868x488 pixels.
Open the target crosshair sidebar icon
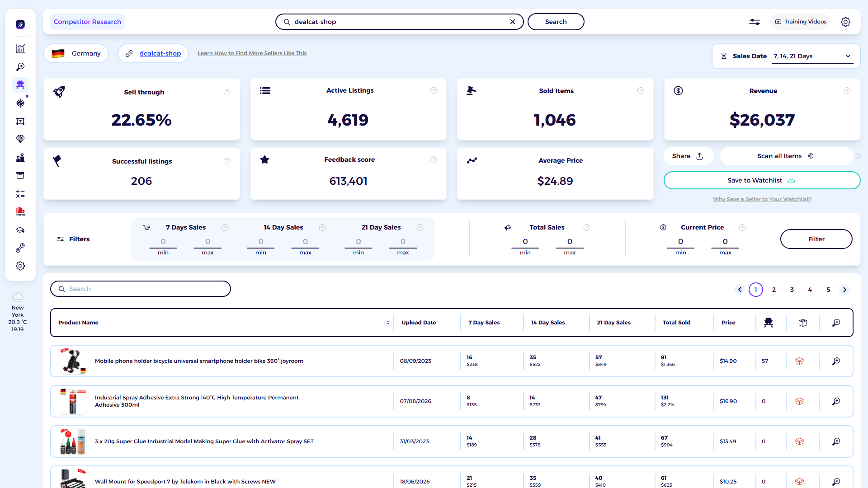click(x=20, y=103)
